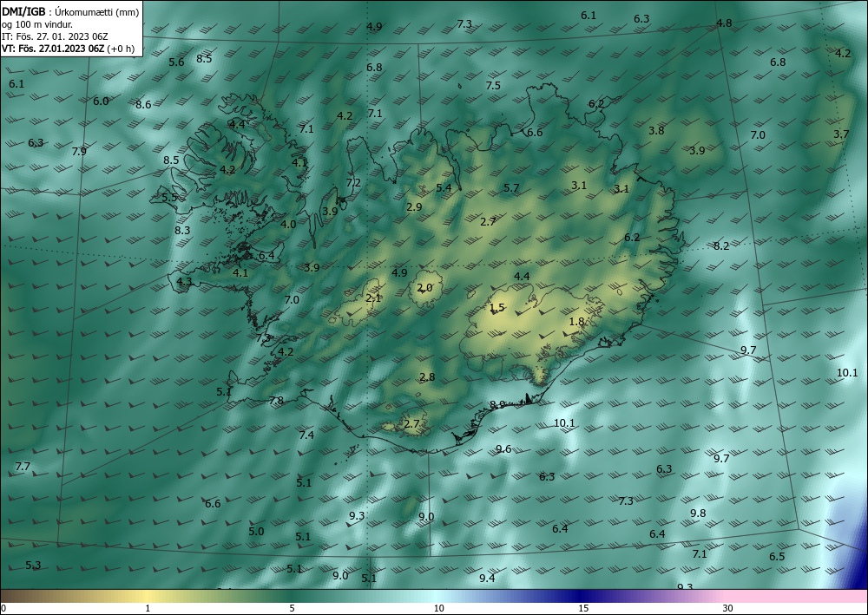Click the 'og 100 m vindur.' legend line
The image size is (868, 615).
click(x=37, y=24)
